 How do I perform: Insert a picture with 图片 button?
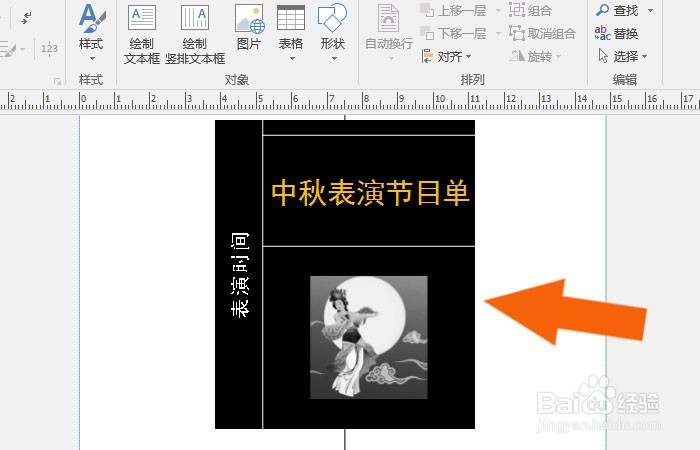pos(249,28)
